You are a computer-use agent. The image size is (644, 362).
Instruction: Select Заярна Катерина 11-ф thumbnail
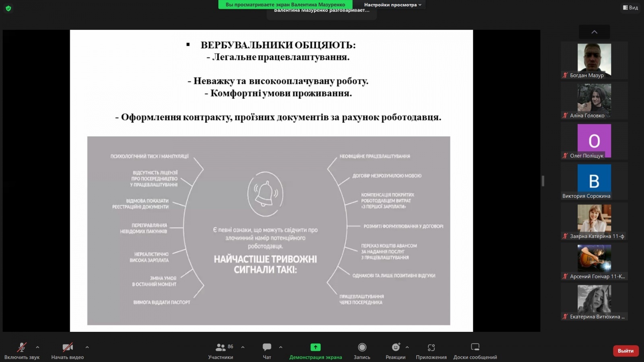(594, 221)
